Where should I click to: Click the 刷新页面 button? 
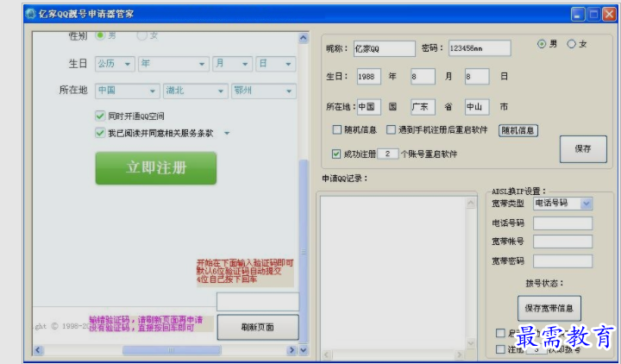pos(258,327)
